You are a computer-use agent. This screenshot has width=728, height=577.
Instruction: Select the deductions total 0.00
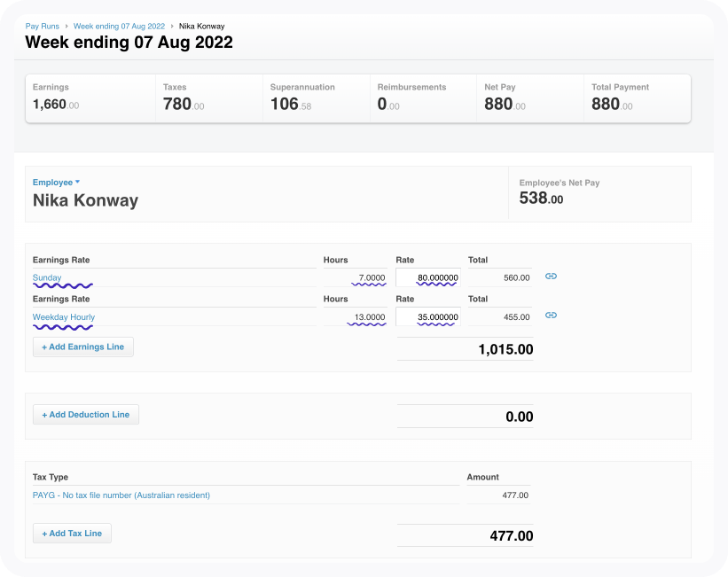tap(519, 417)
